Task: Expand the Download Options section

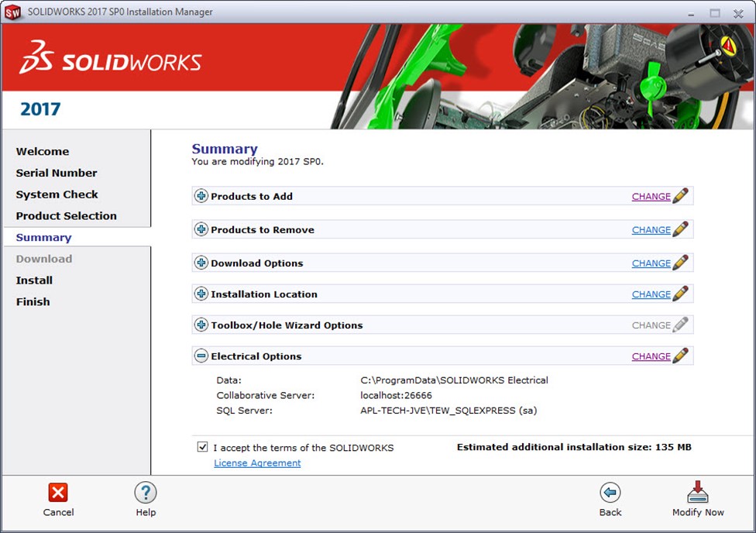Action: pyautogui.click(x=201, y=263)
